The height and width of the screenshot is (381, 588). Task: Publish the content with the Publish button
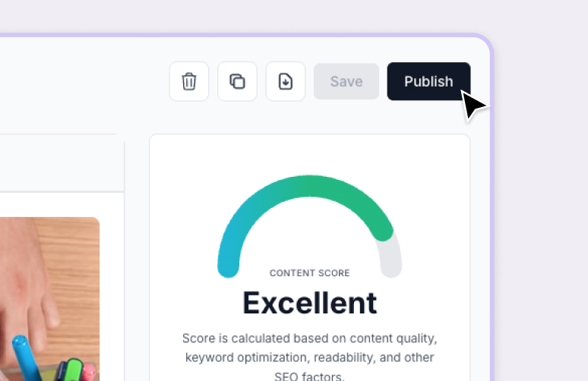428,81
